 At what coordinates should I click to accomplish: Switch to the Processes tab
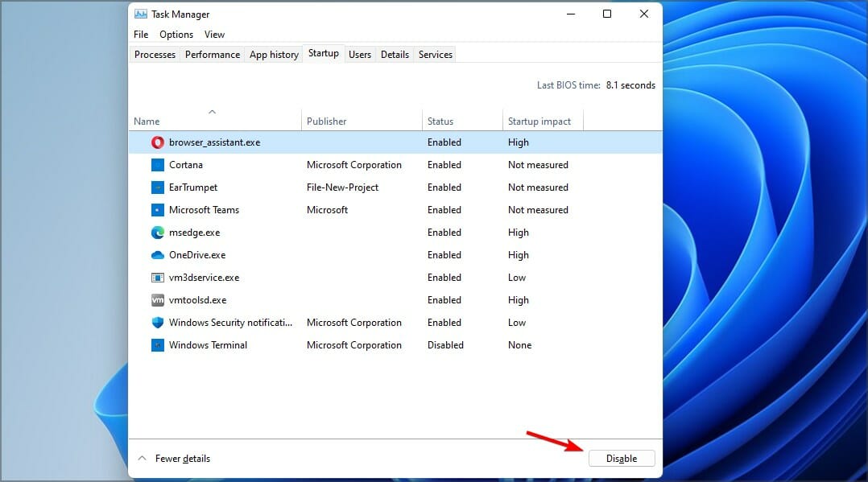point(155,54)
